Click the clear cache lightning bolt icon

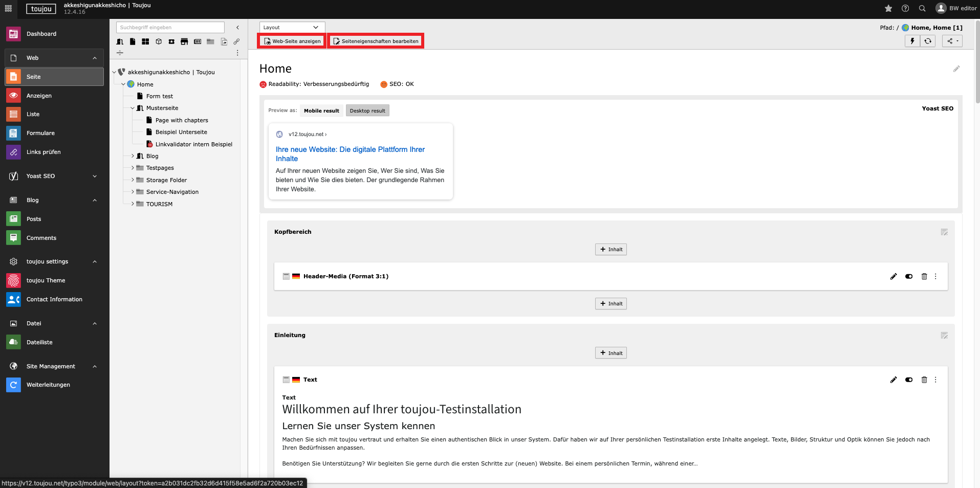[x=912, y=41]
